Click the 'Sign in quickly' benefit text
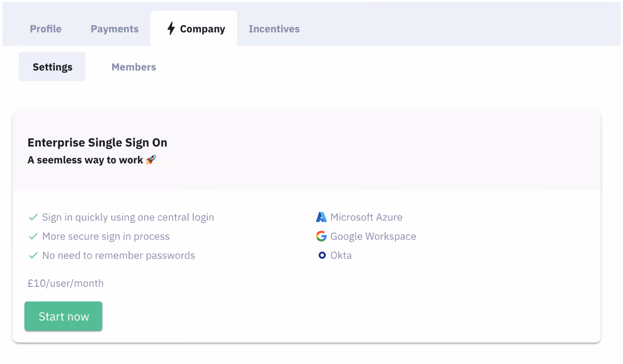Viewport: 623px width, 364px height. (x=128, y=217)
